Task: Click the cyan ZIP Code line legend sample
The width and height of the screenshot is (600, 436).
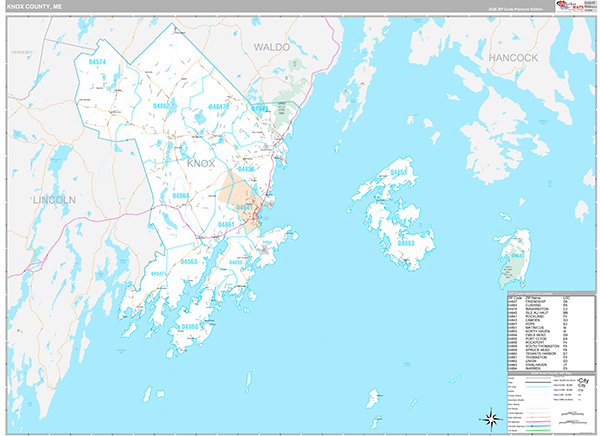Action: (x=538, y=387)
